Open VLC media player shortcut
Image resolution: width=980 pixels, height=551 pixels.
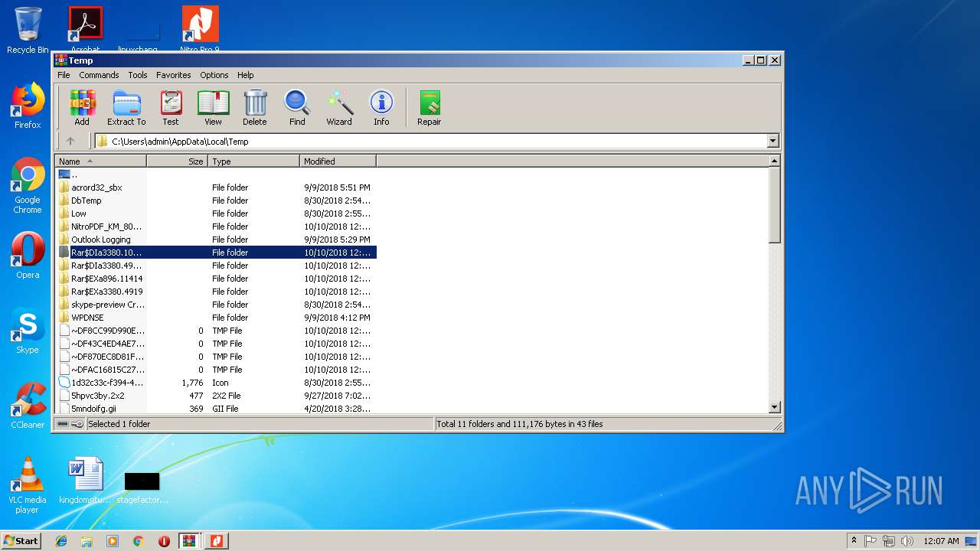tap(28, 485)
